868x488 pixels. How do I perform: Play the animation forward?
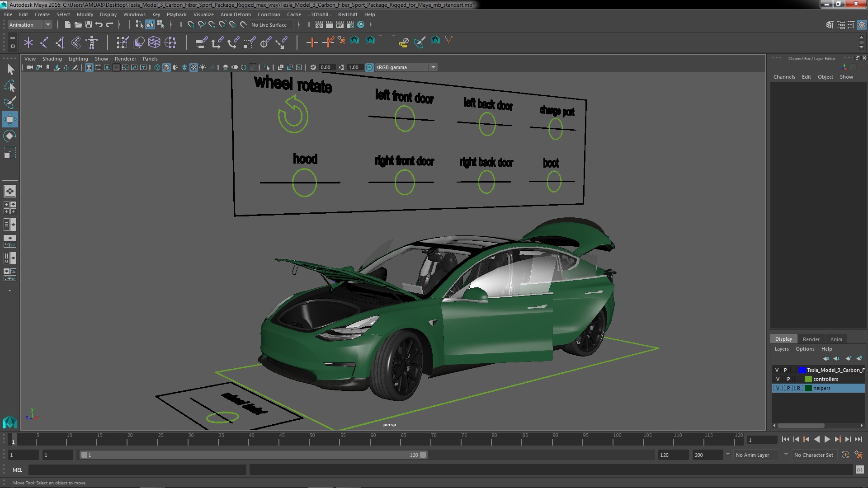tap(827, 439)
